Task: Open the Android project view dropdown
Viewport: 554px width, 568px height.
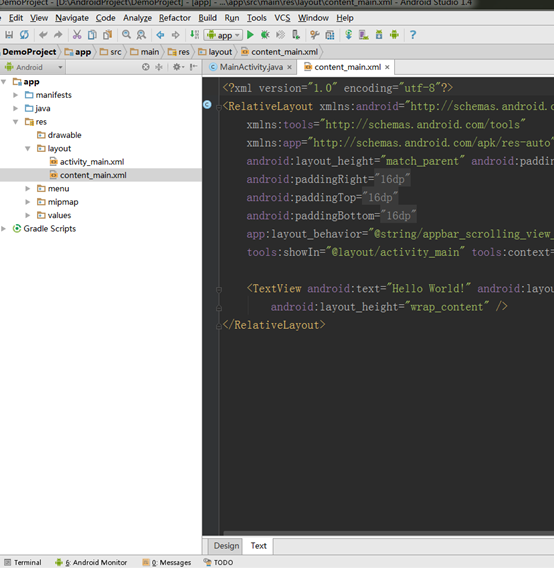Action: pyautogui.click(x=34, y=67)
